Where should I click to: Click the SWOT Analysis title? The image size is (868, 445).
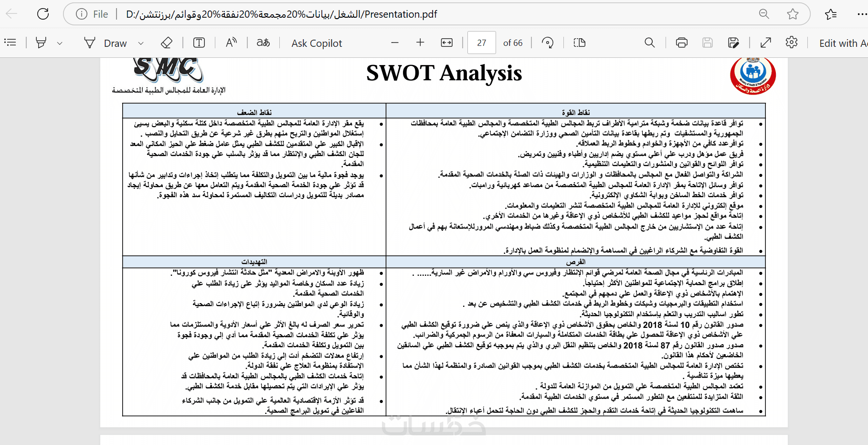[x=444, y=73]
